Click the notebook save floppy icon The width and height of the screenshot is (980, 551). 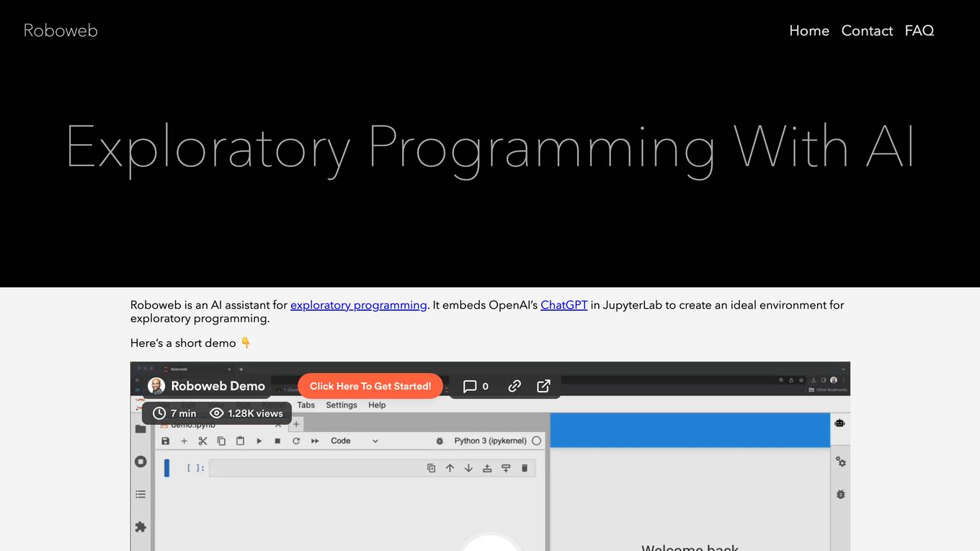[165, 441]
